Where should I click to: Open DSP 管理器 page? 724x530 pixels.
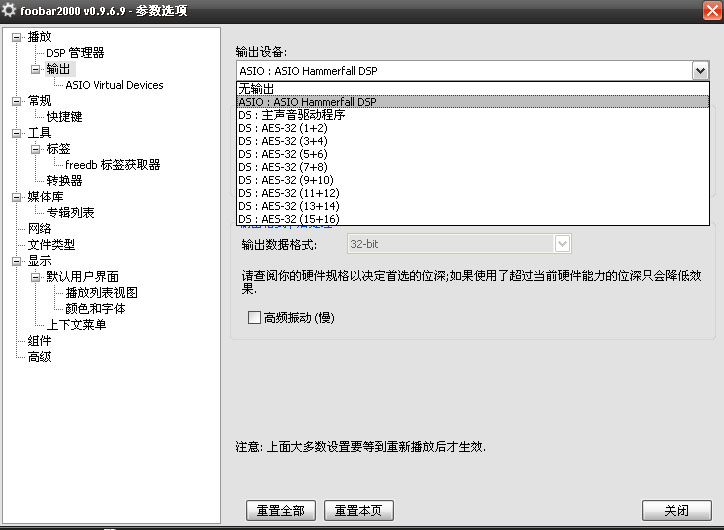(75, 53)
